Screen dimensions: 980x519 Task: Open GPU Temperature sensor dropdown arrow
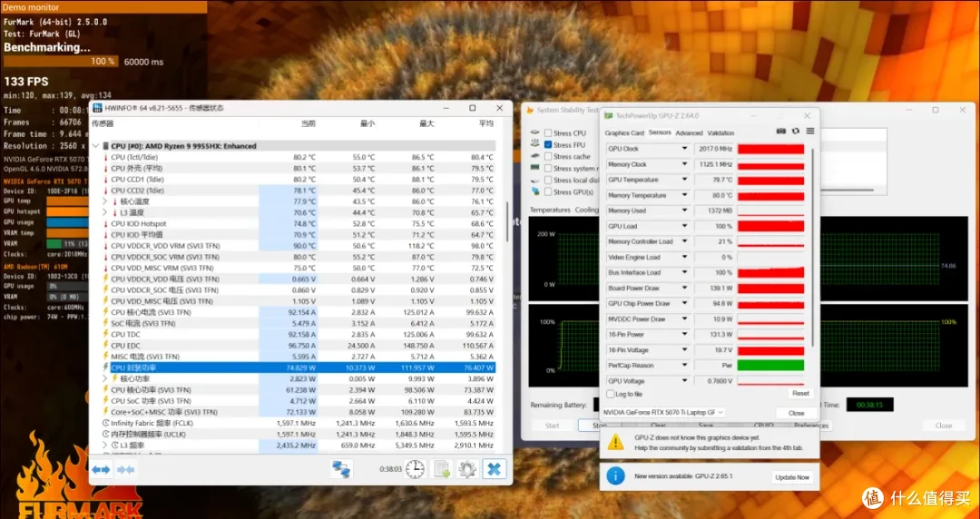click(x=685, y=180)
